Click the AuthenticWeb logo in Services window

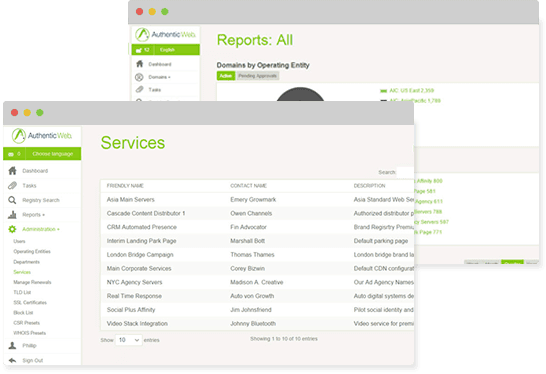pyautogui.click(x=42, y=136)
